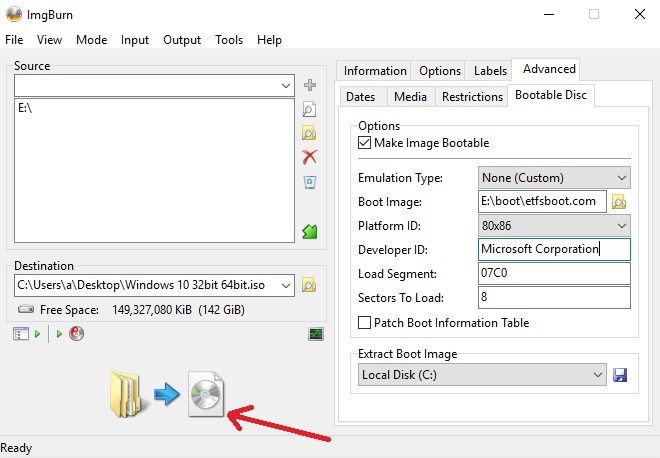Click the Add source plus icon

click(310, 85)
